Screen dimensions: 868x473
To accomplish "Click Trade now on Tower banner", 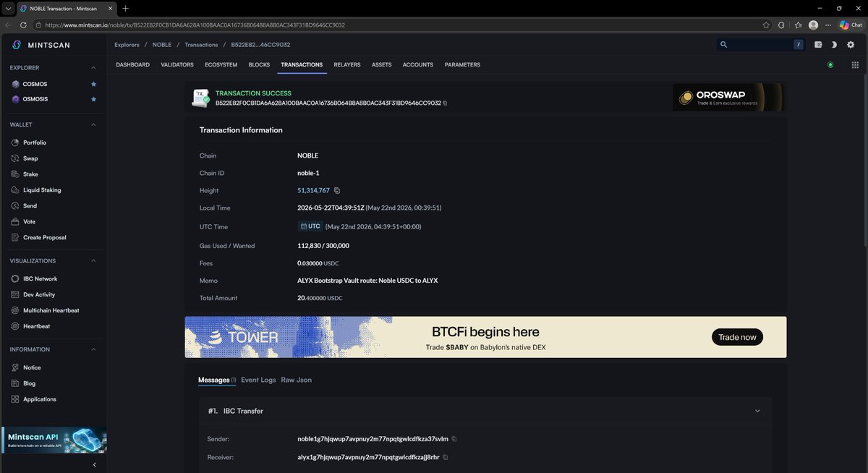I will 737,337.
